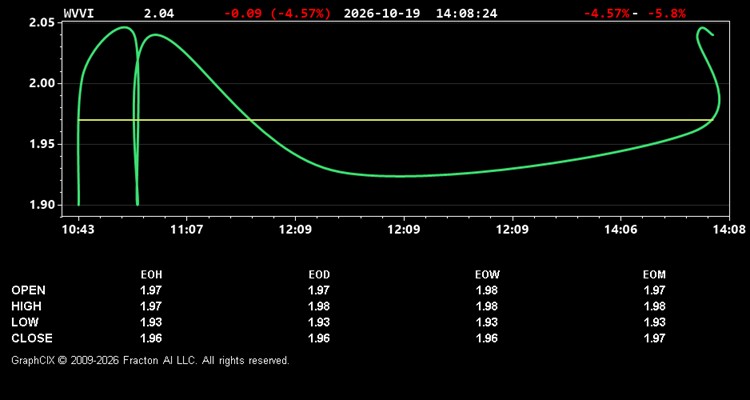This screenshot has width=750, height=400.
Task: Select the EOH column header
Action: click(151, 275)
